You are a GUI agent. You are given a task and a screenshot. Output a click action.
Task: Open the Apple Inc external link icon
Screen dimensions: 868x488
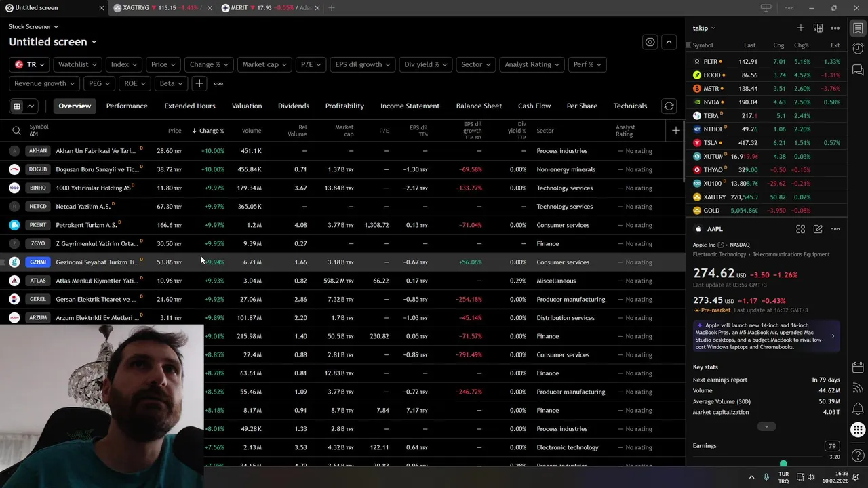coord(721,245)
